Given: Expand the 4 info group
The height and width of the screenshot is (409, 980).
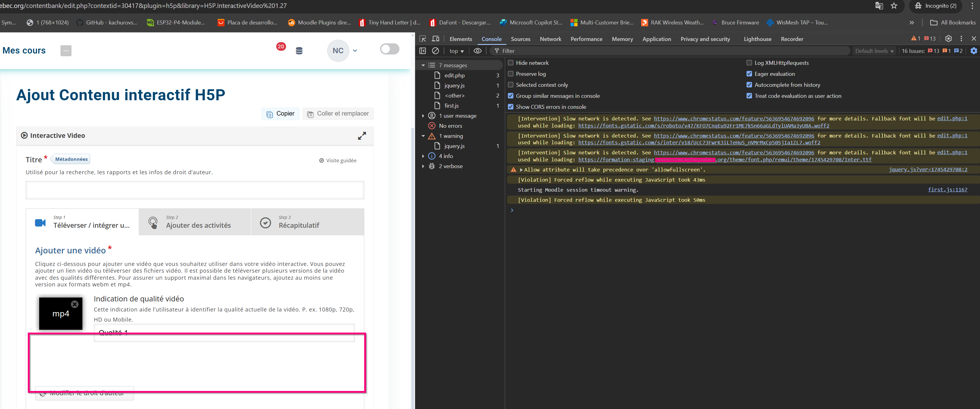Looking at the screenshot, I should click(x=423, y=156).
